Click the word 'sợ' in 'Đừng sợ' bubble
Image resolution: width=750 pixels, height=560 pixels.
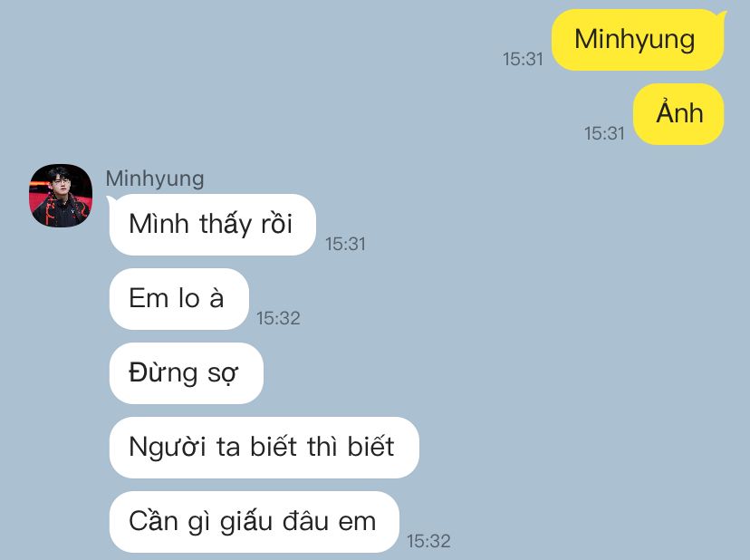223,373
